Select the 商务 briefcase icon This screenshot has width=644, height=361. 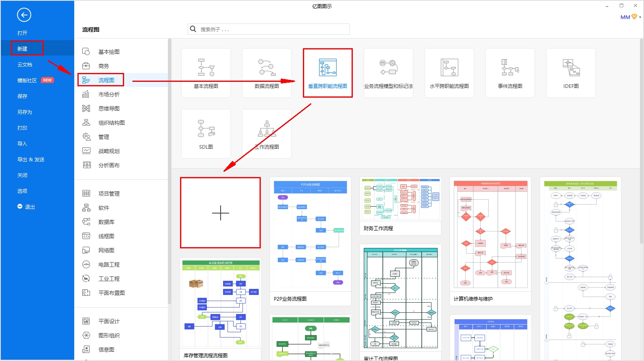point(86,66)
